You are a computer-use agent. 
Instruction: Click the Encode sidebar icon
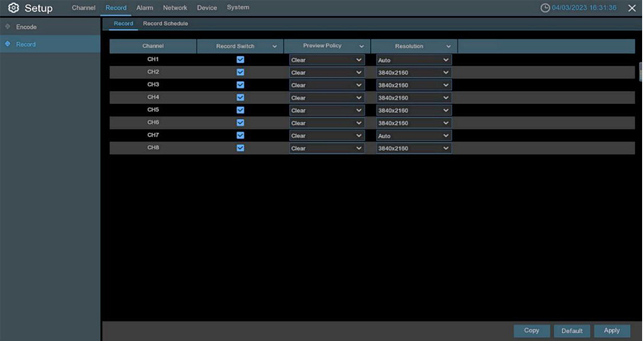coord(8,27)
